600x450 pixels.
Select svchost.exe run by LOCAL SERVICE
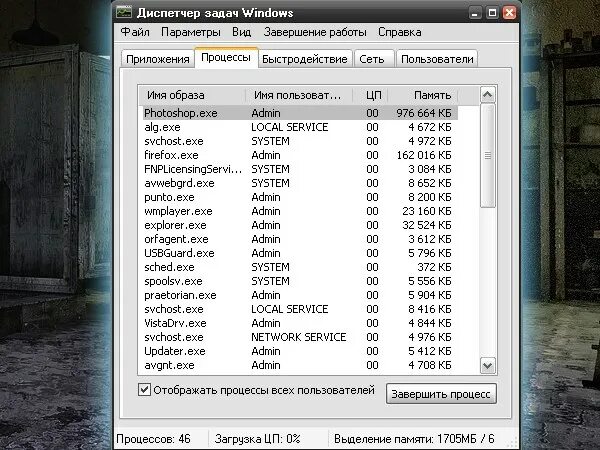(x=300, y=309)
